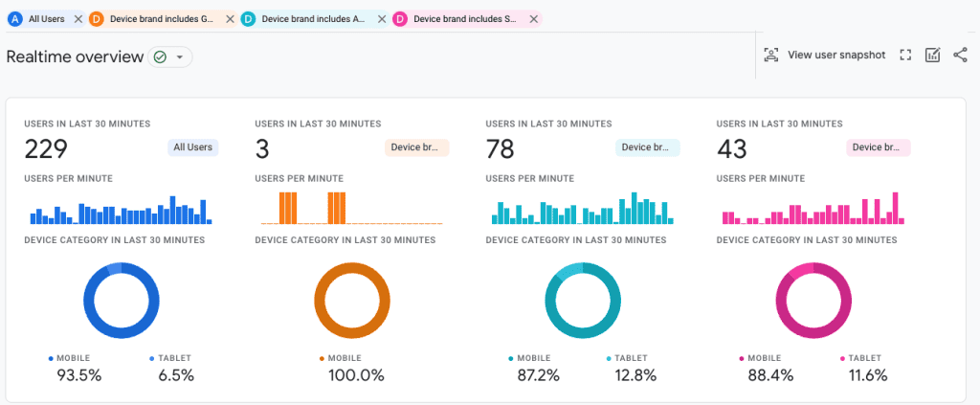Click the orange device category donut chart
Image resolution: width=980 pixels, height=405 pixels.
pos(352,301)
